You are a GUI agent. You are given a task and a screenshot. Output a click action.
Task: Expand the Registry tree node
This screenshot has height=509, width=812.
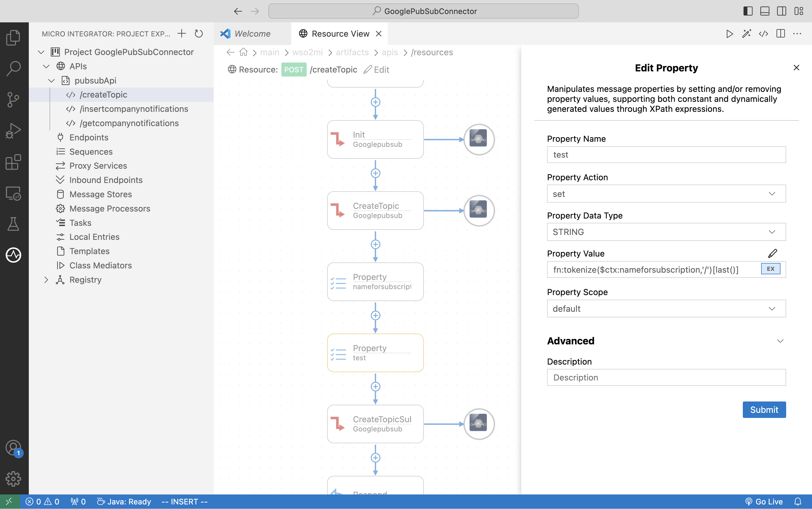pyautogui.click(x=46, y=280)
